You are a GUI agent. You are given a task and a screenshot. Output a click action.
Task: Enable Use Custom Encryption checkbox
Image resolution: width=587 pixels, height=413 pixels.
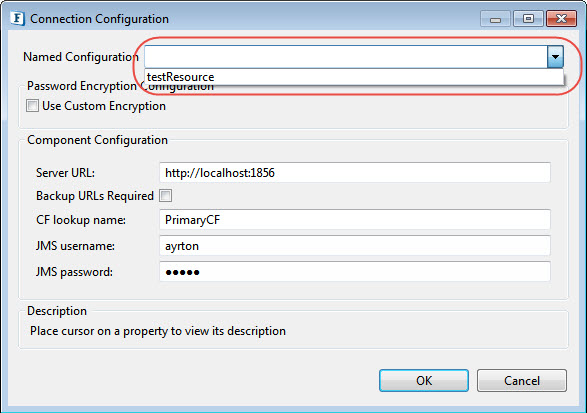point(32,106)
